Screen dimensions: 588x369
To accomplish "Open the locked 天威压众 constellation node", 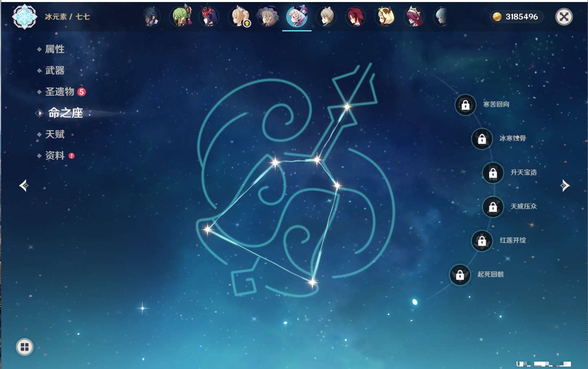I will [493, 207].
